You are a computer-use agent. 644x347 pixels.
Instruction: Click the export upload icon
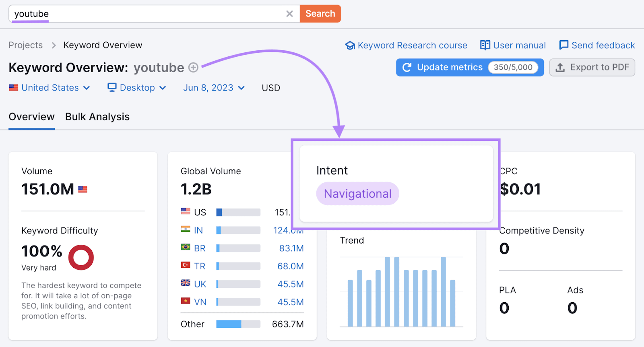pos(560,67)
